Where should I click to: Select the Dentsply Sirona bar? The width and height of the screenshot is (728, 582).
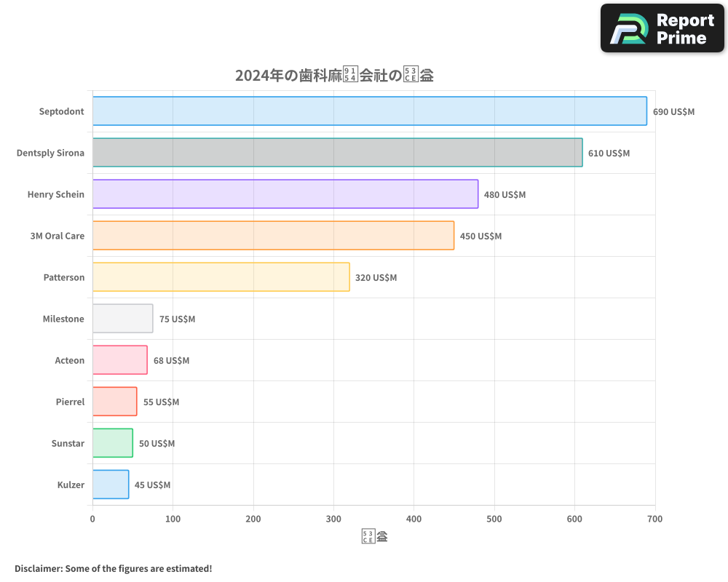[x=335, y=153]
